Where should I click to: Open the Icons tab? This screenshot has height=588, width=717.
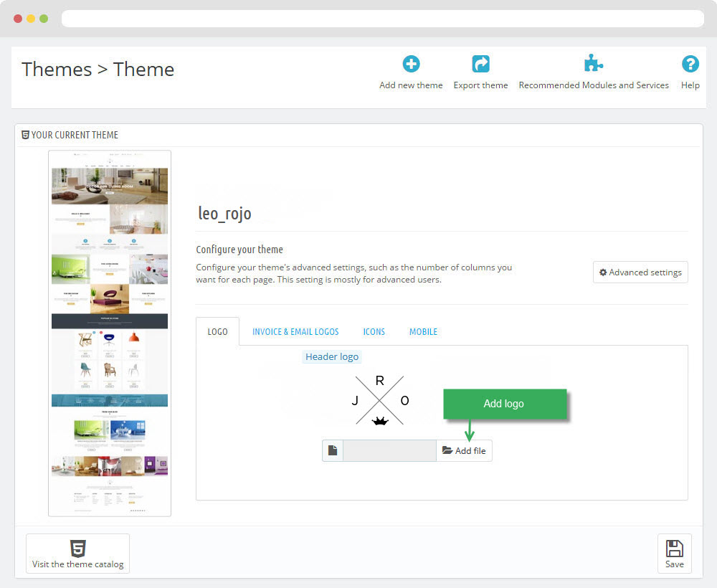pos(374,331)
